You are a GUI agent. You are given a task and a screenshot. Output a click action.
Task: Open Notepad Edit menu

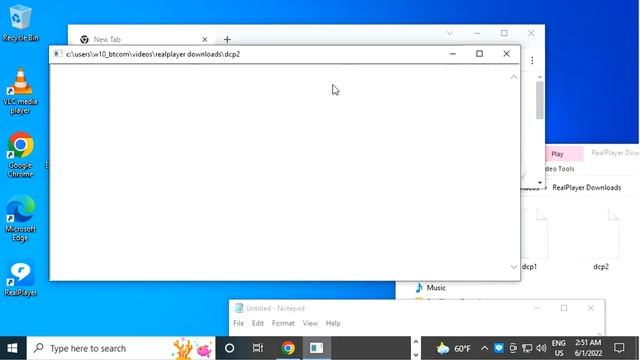tap(258, 323)
